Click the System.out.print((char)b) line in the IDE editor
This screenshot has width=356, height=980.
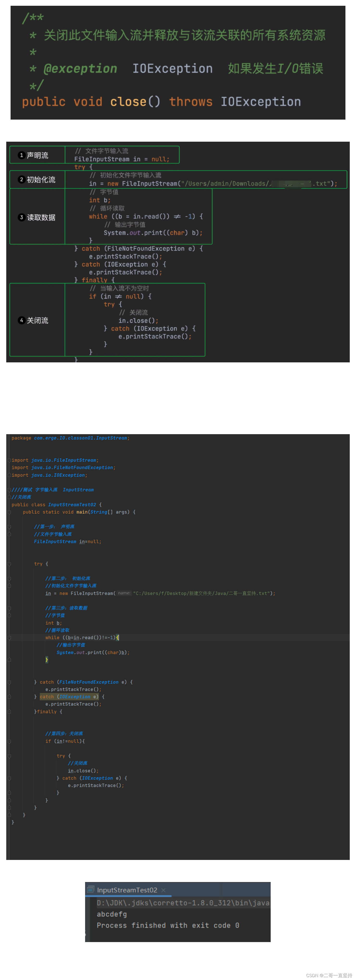coord(93,652)
